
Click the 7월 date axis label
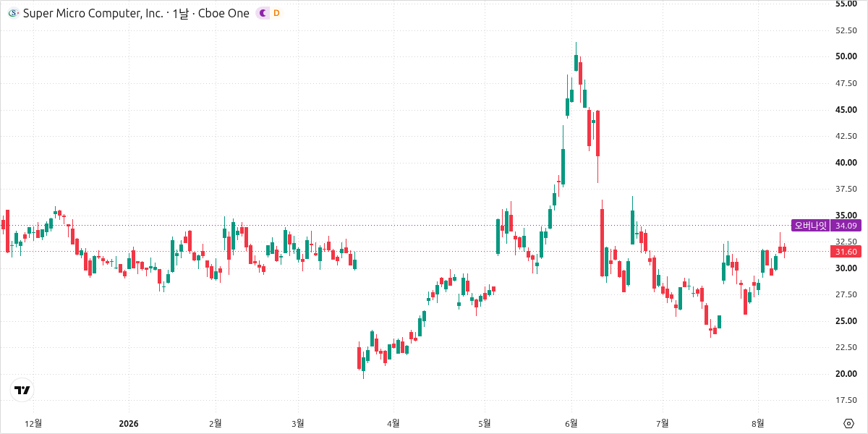point(662,423)
